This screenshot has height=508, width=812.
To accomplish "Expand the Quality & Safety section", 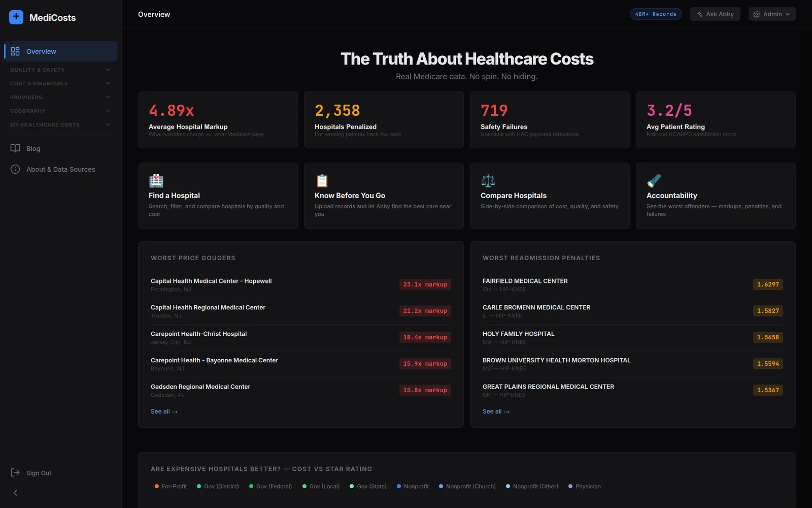I will point(60,70).
